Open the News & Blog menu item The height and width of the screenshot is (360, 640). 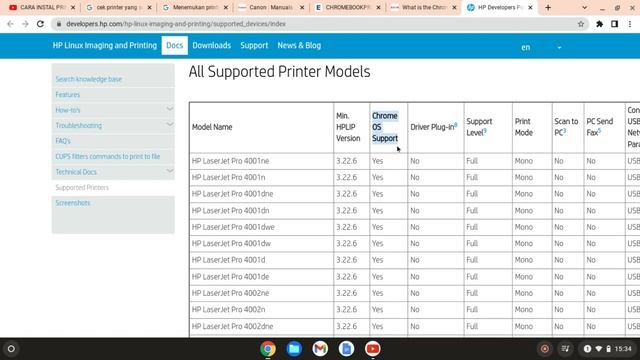[x=299, y=45]
